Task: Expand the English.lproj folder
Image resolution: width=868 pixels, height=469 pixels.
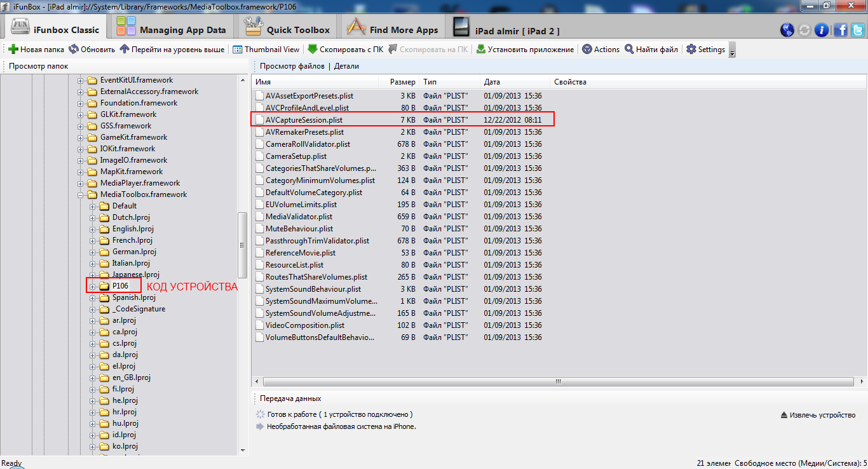Action: (93, 229)
